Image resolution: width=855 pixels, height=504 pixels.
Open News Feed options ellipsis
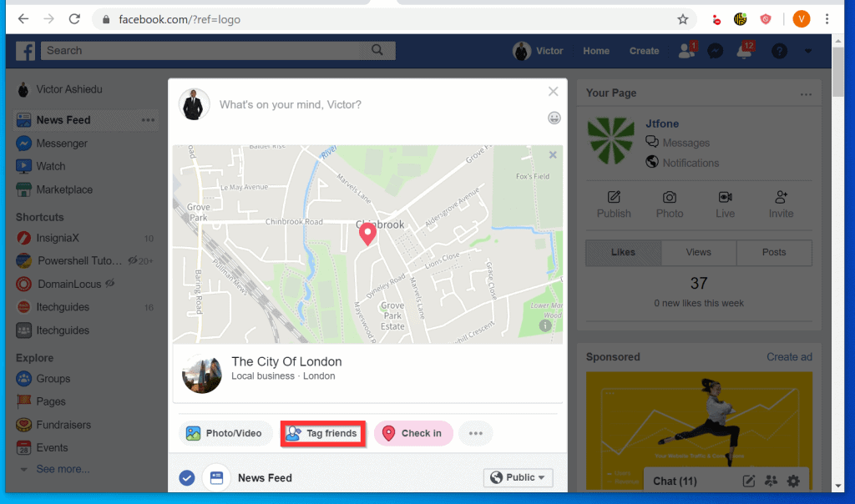tap(149, 120)
